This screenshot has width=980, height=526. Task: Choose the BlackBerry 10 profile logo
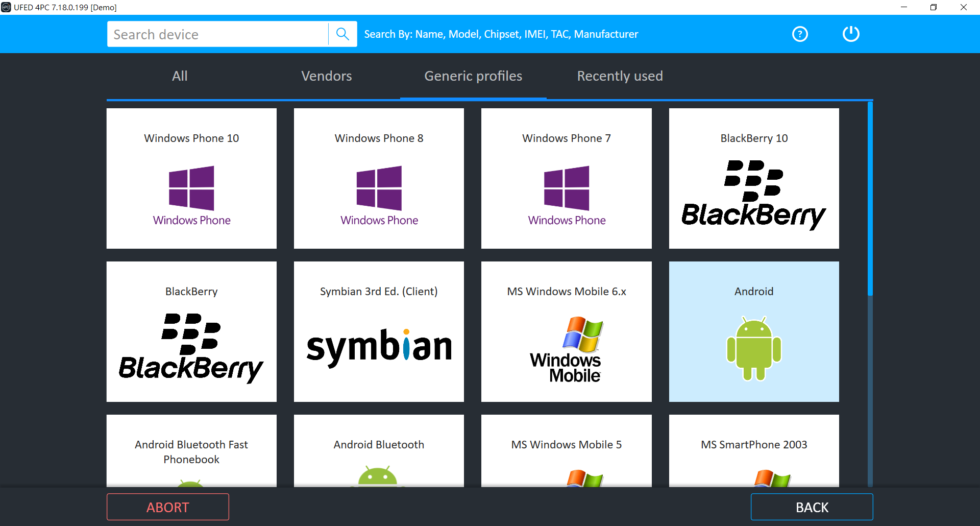(754, 195)
